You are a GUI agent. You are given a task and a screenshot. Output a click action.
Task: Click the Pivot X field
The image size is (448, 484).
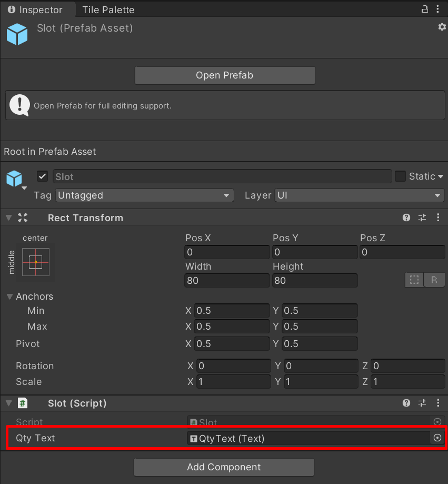(232, 344)
